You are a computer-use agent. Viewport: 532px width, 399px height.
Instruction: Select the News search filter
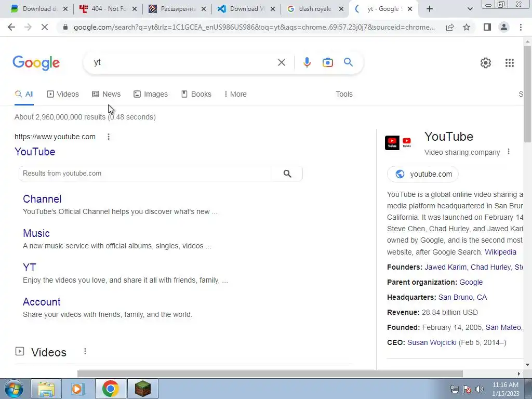[106, 94]
